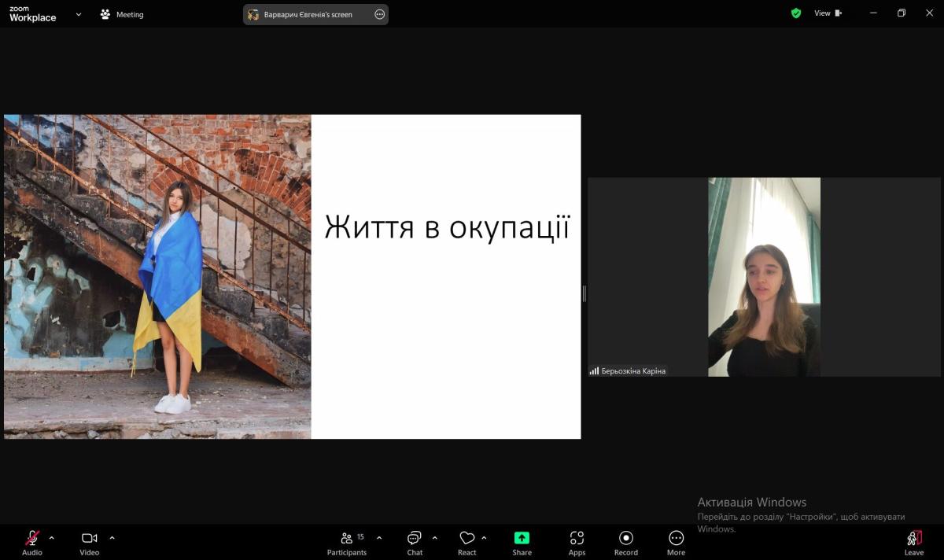944x560 pixels.
Task: Click the green Share screen icon
Action: coord(522,538)
